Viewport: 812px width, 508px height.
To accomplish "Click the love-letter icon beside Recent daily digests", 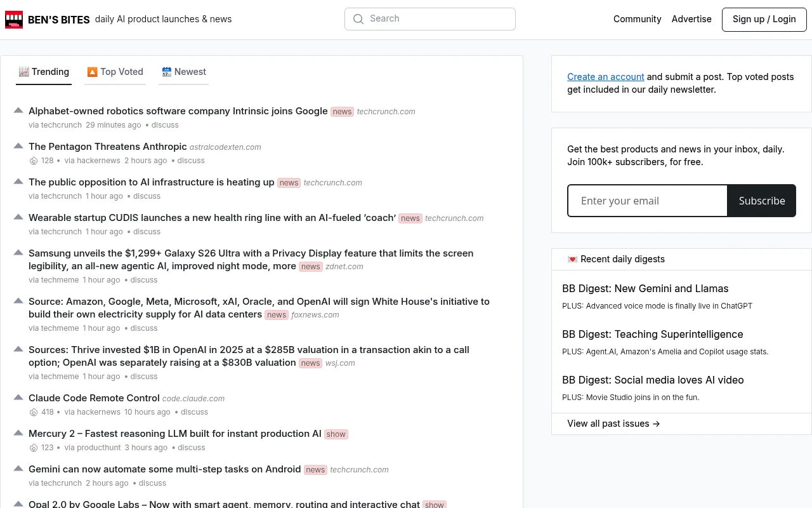I will pyautogui.click(x=572, y=259).
